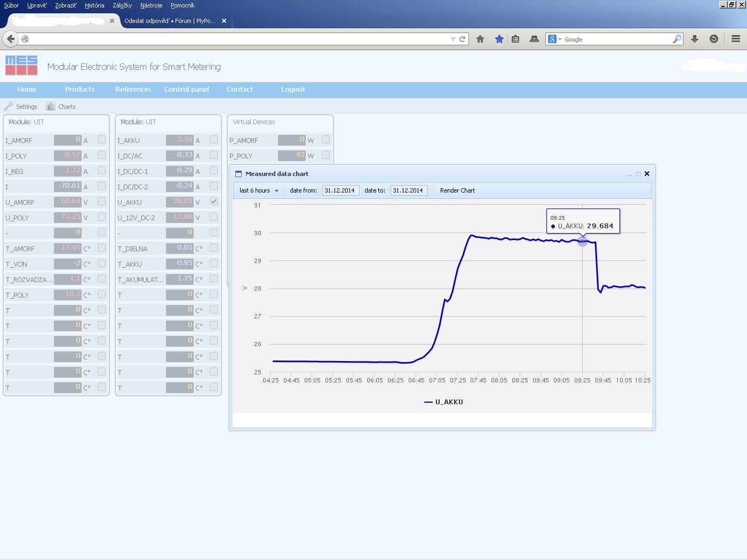Click the page reload icon in address bar
This screenshot has width=747, height=560.
click(x=463, y=39)
